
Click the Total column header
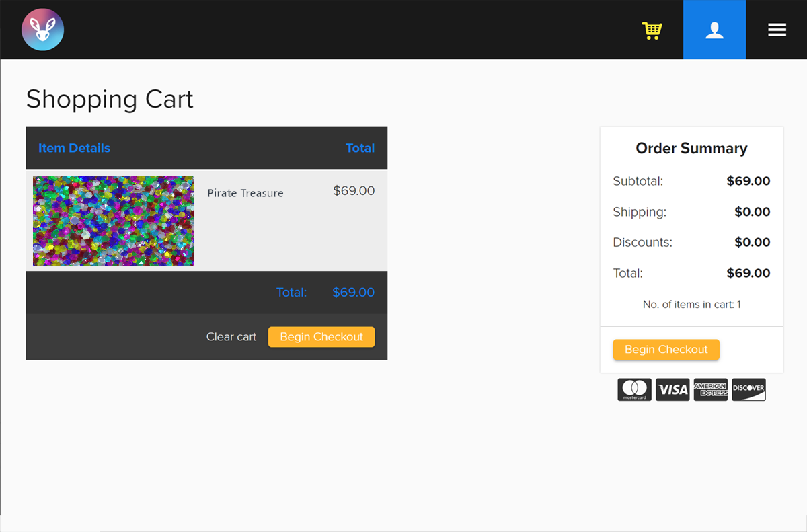point(360,148)
